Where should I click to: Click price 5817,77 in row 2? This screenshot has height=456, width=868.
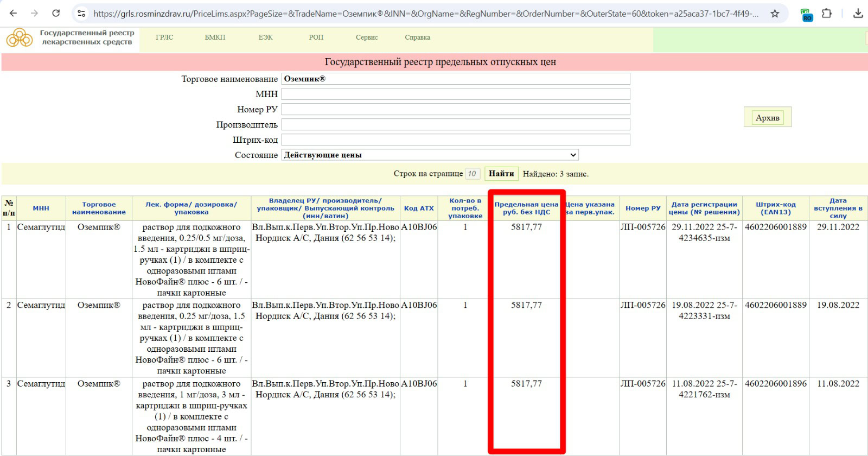coord(526,305)
